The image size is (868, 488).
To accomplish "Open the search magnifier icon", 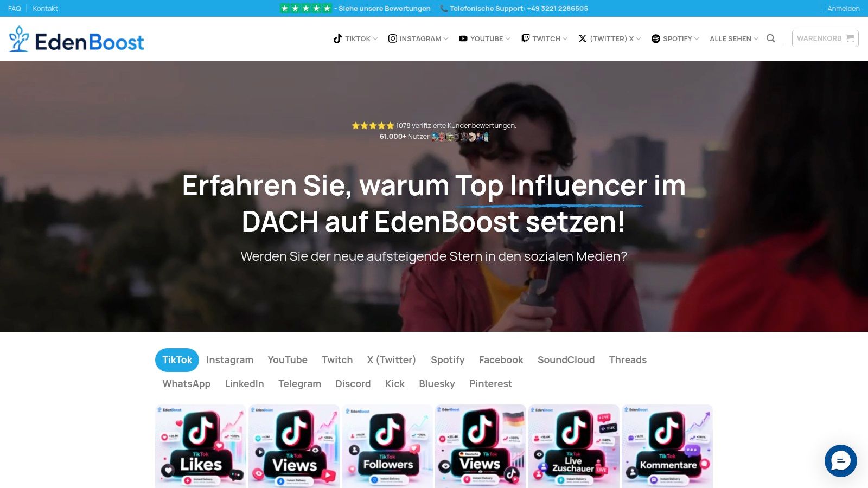I will click(770, 38).
